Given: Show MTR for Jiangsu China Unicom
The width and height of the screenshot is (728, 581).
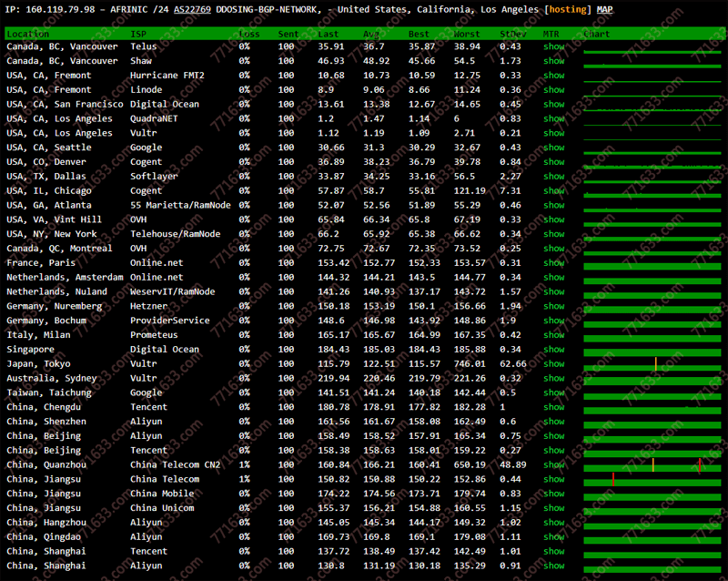Looking at the screenshot, I should point(554,507).
